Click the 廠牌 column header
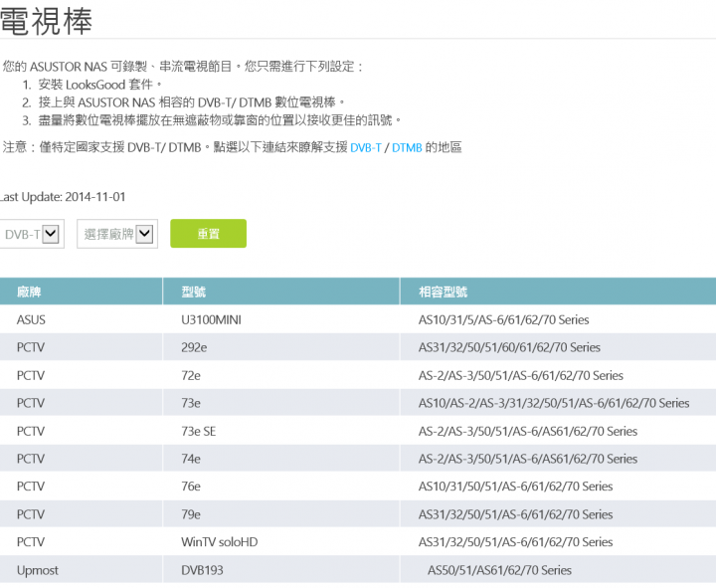The image size is (716, 588). pos(82,292)
